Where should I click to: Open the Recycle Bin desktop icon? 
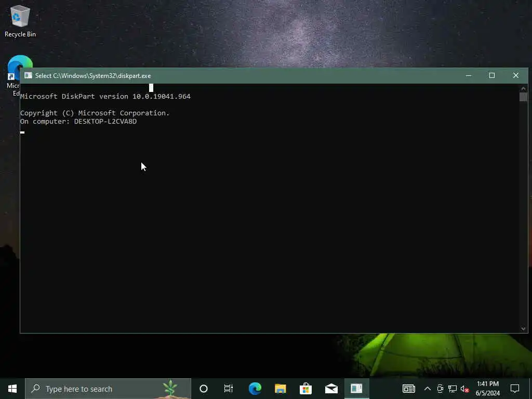point(20,21)
